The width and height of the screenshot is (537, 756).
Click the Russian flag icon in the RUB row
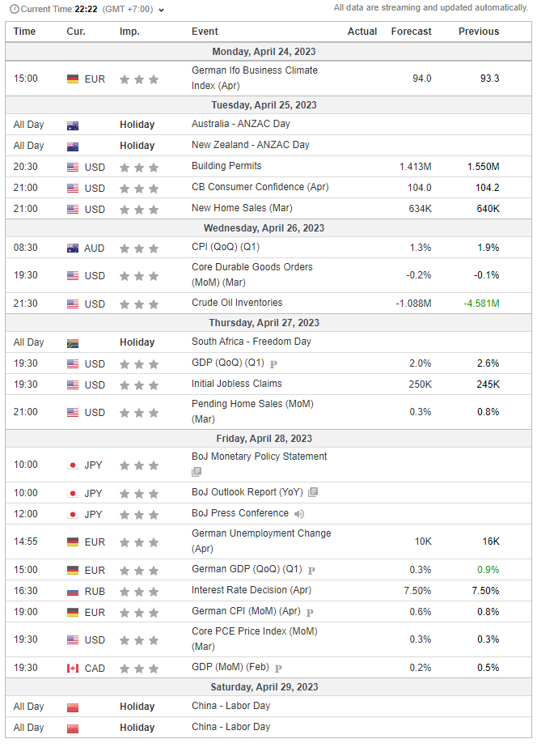73,592
